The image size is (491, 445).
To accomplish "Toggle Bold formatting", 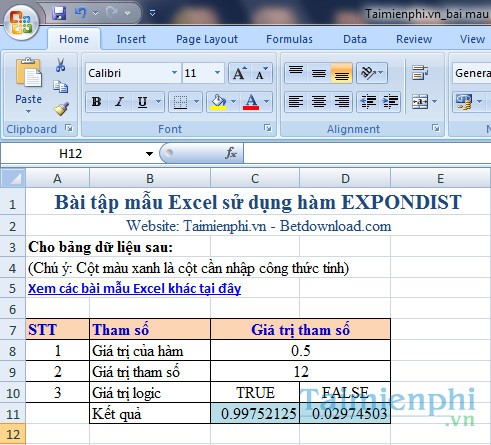I will point(96,102).
